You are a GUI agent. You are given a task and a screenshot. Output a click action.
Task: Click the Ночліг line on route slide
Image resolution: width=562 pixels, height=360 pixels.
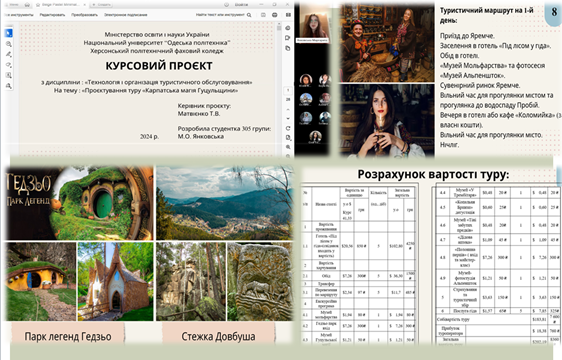pyautogui.click(x=449, y=145)
